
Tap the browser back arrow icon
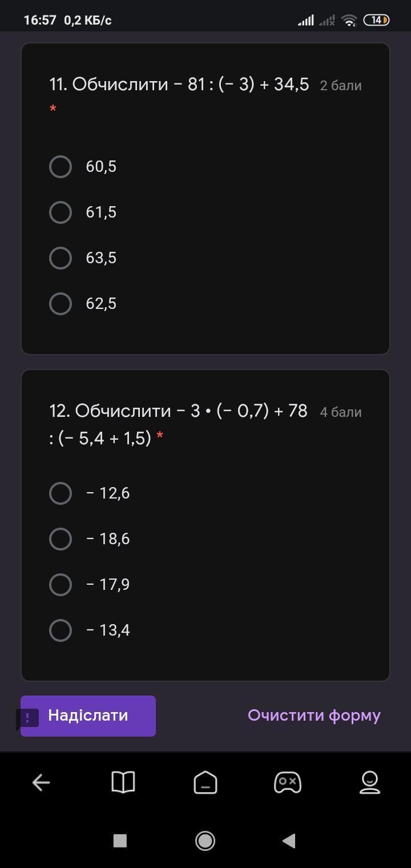(x=41, y=782)
